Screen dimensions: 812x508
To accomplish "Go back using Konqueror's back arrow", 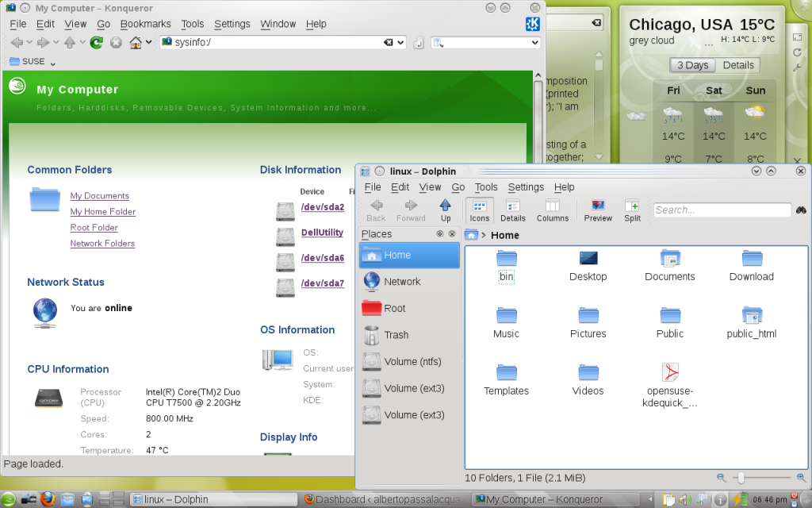I will point(17,43).
